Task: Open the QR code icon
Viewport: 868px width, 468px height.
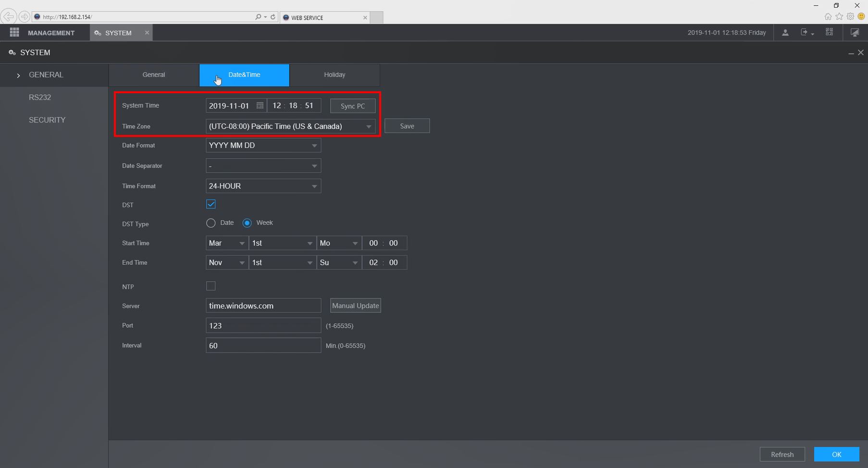Action: 829,32
